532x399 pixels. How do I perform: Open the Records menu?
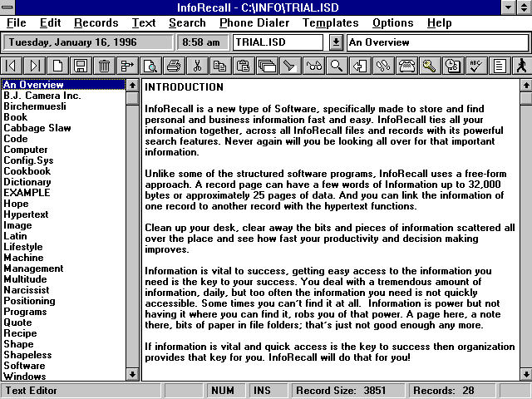pyautogui.click(x=96, y=22)
